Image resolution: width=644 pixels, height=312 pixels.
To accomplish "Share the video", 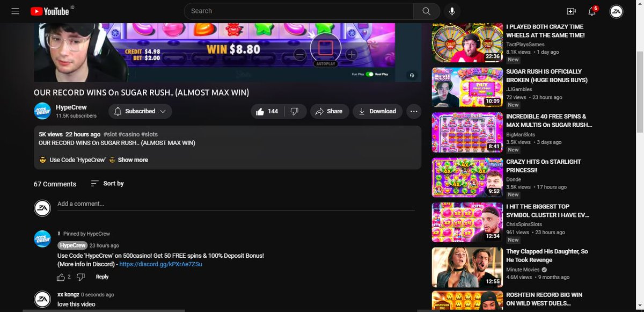I will pos(329,111).
